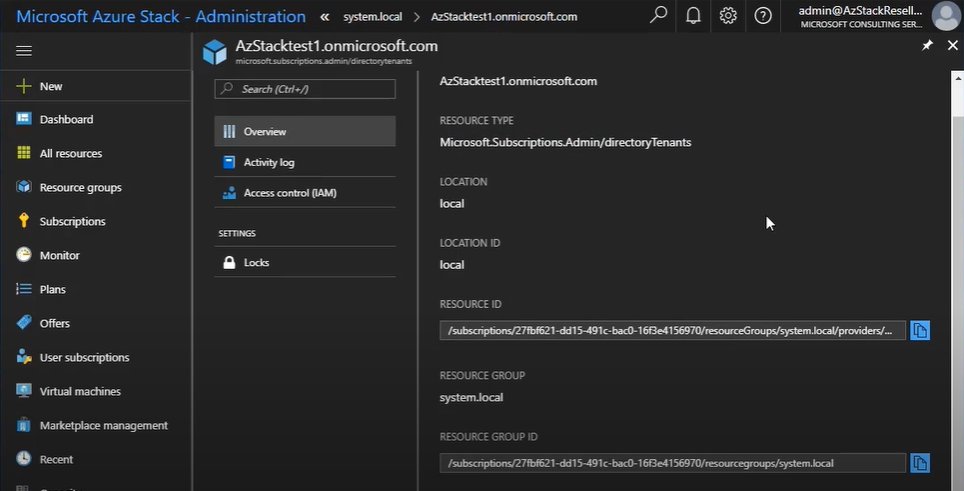Click the All resources grid icon
This screenshot has height=491, width=964.
coord(23,153)
